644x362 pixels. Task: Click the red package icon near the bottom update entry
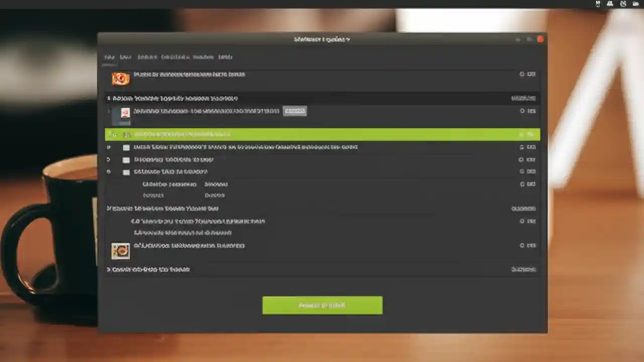click(120, 251)
